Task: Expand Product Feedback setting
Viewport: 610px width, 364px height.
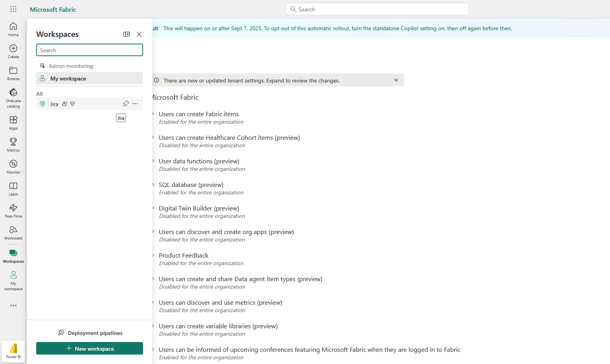Action: pyautogui.click(x=153, y=255)
